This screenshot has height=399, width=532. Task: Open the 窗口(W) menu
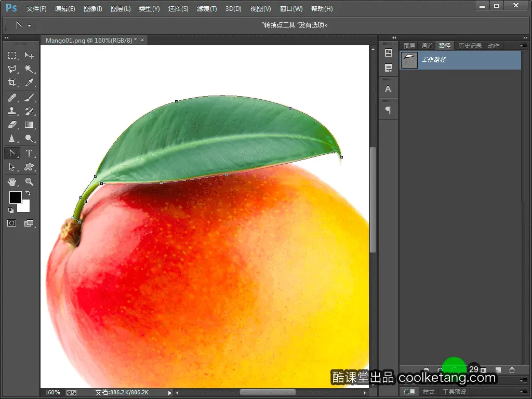[x=291, y=9]
